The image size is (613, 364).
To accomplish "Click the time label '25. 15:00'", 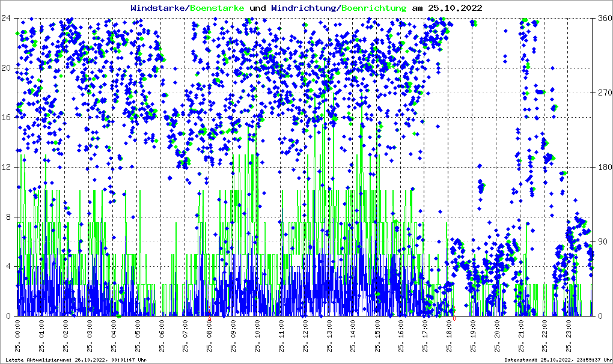I will click(x=377, y=336).
